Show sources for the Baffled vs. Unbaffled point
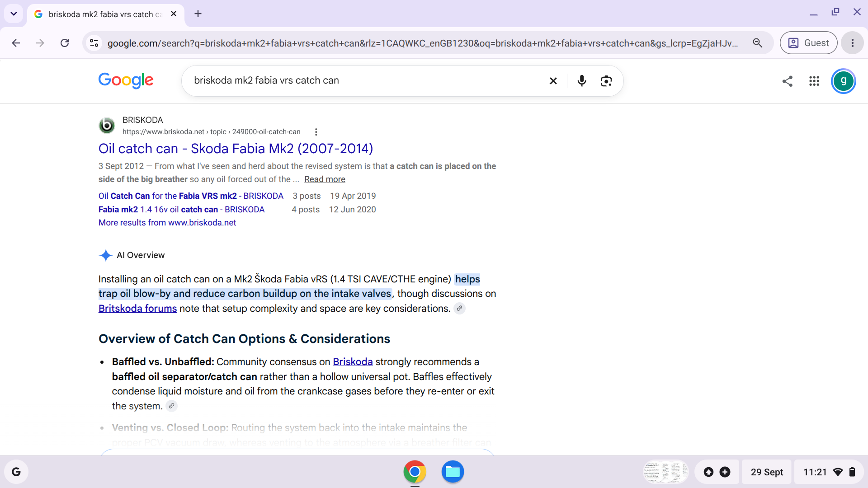This screenshot has width=868, height=488. (x=171, y=406)
